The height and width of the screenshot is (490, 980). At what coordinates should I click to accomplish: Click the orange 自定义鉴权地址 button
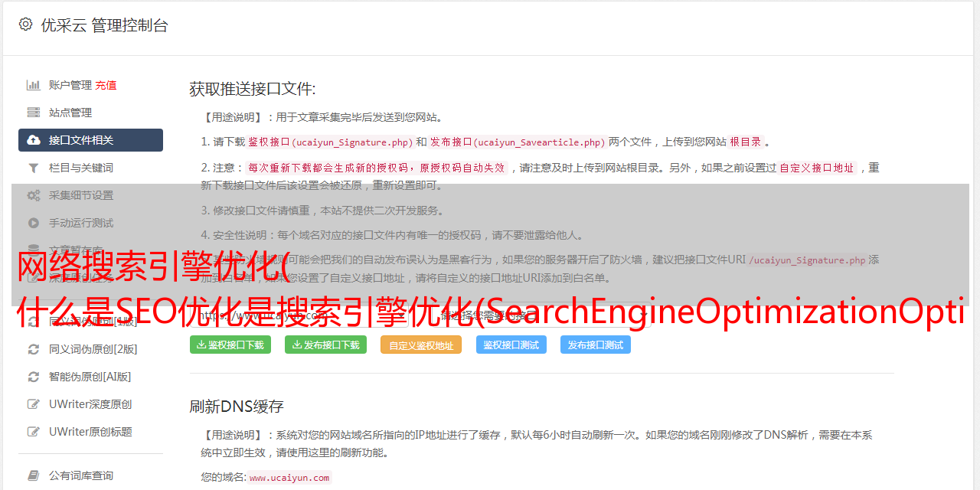point(421,345)
